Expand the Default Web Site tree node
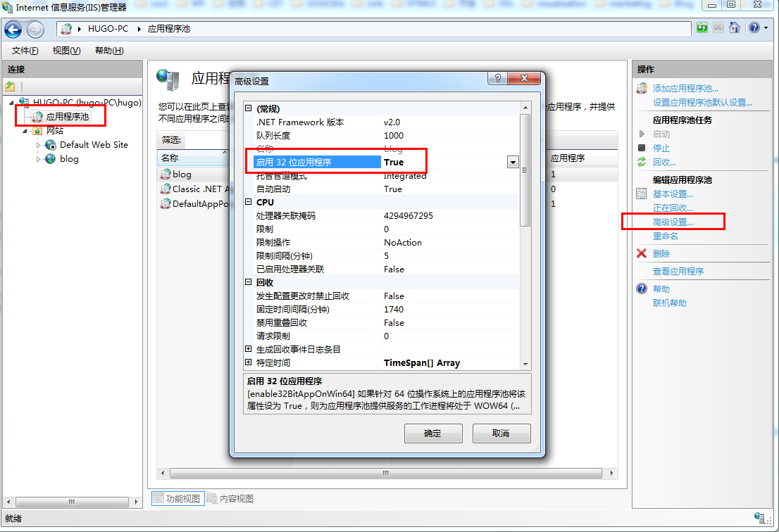 (x=38, y=145)
